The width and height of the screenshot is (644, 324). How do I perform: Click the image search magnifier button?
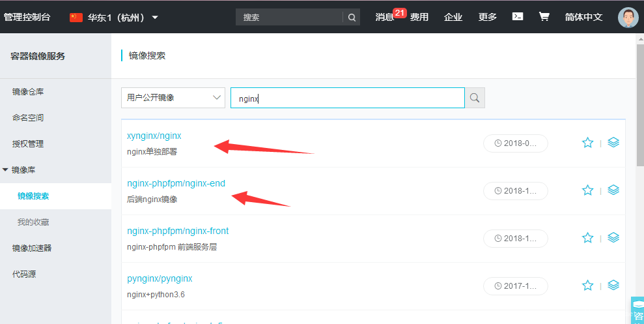pos(475,98)
